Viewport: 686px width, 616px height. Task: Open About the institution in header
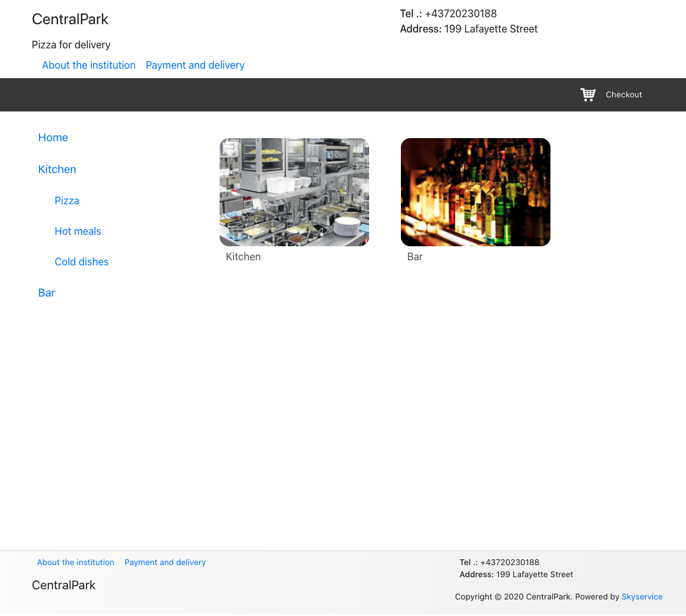pyautogui.click(x=88, y=66)
